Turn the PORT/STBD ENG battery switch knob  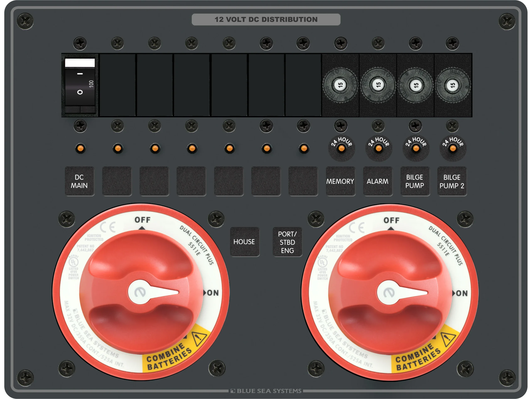[390, 293]
